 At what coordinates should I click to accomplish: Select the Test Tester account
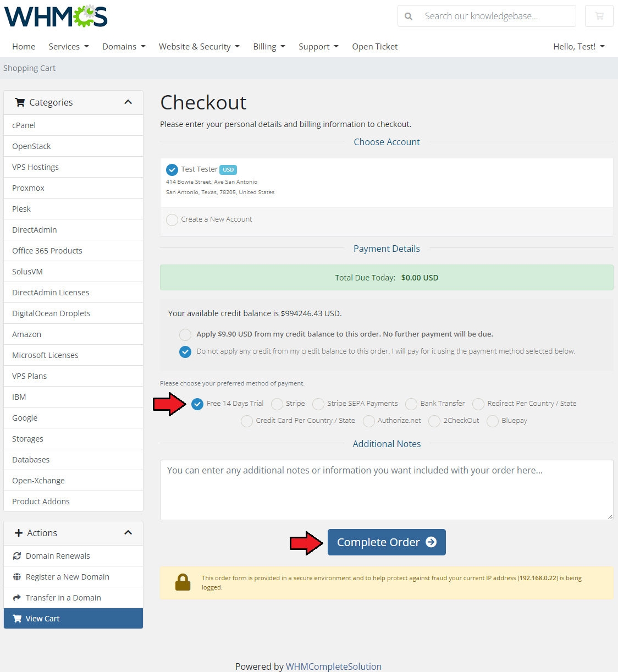pyautogui.click(x=172, y=169)
